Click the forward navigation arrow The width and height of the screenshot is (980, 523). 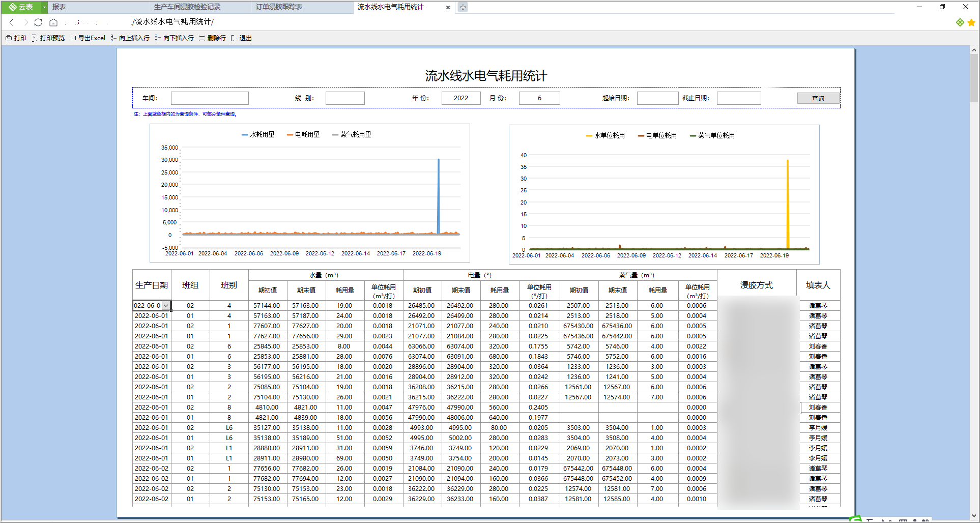(25, 22)
